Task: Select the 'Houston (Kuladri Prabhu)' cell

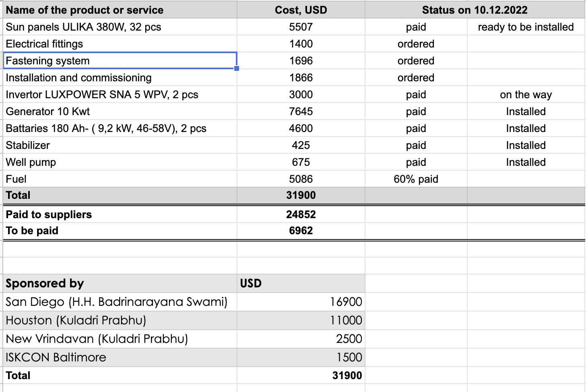Action: tap(120, 320)
